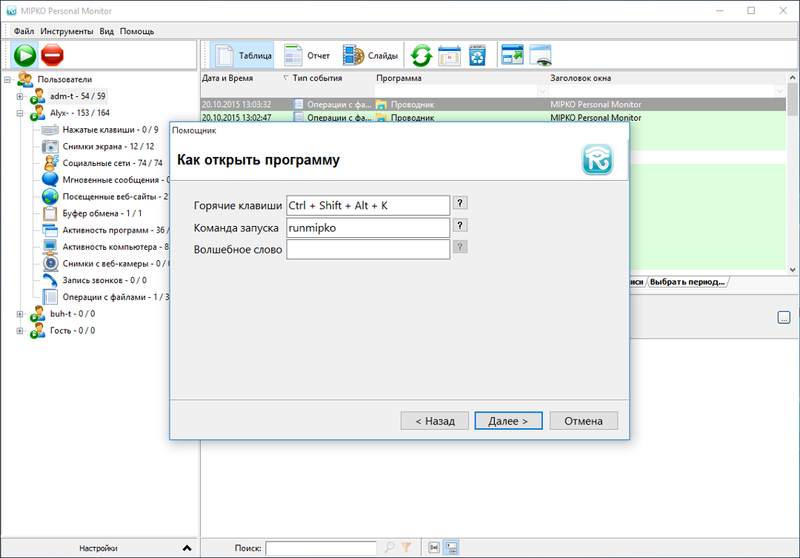Select Буфер обмена category
This screenshot has height=558, width=800.
pos(102,213)
